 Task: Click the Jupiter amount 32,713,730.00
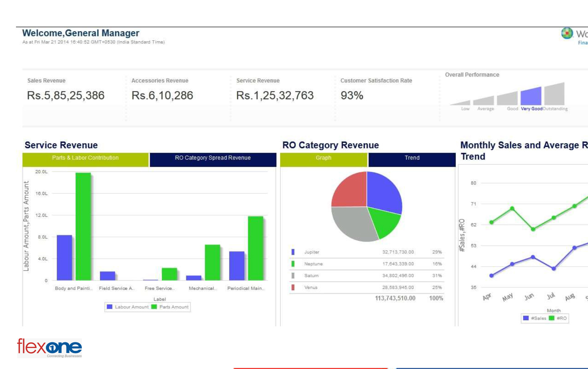(398, 252)
